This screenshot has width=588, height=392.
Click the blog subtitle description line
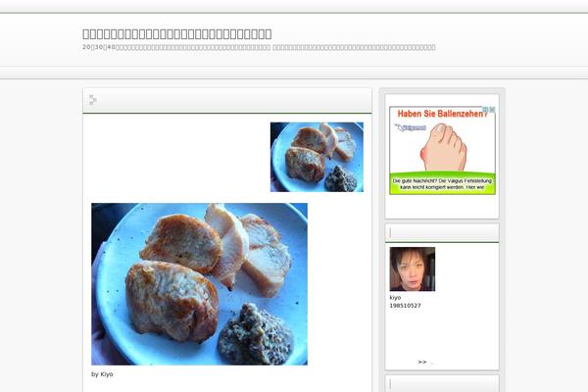click(259, 47)
